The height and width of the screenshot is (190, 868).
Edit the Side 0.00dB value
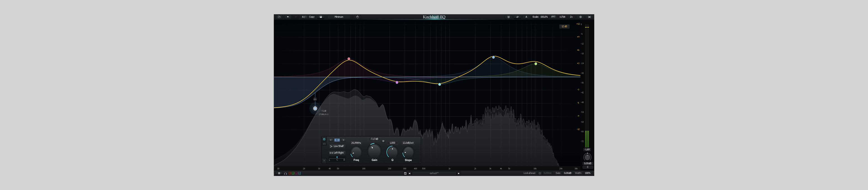coord(568,173)
